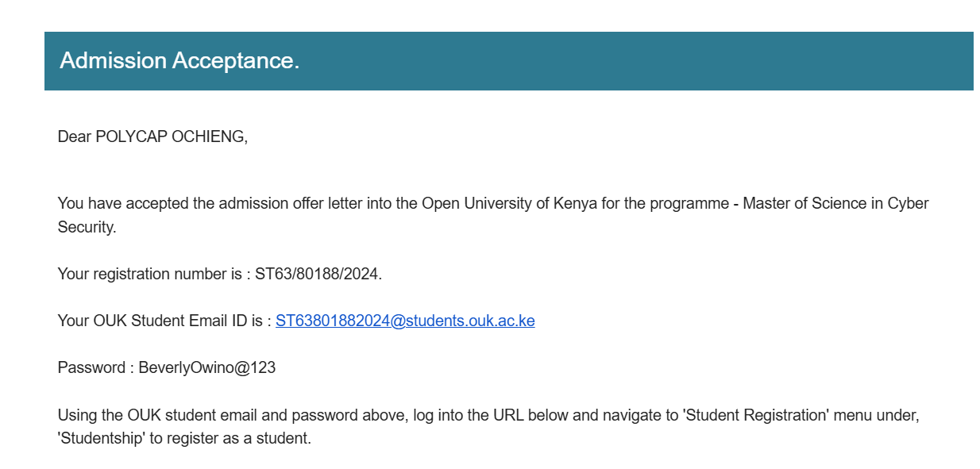This screenshot has width=980, height=469.
Task: Click the word 'Security.' on the second line
Action: [87, 228]
